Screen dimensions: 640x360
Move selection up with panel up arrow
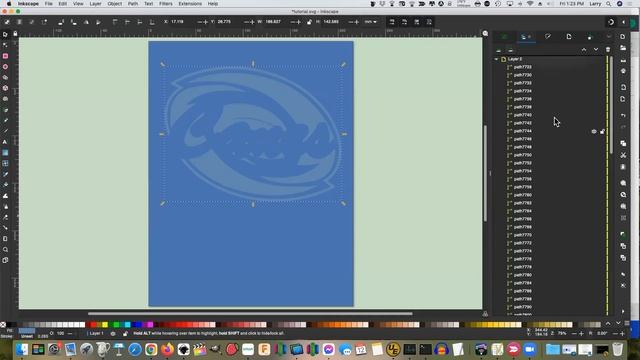[584, 50]
